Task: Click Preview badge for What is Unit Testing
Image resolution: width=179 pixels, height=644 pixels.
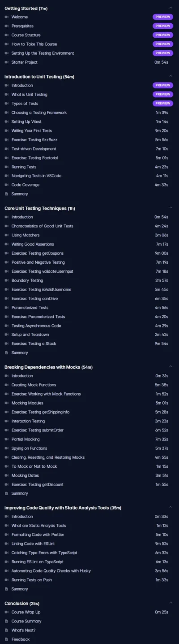Action: tap(163, 95)
